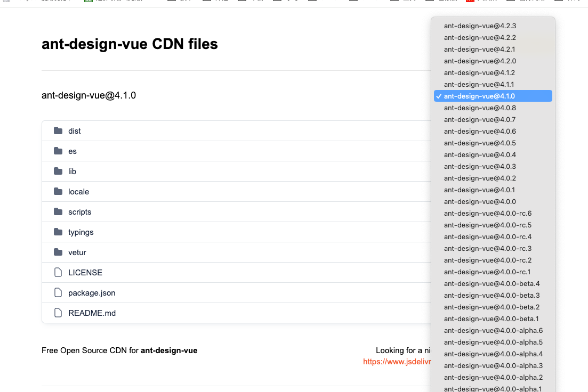
Task: Select version ant-design-vue@4.0.2
Action: [493, 178]
